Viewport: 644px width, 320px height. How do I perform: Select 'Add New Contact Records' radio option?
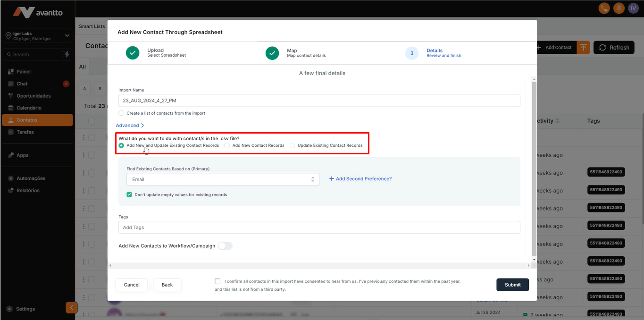pos(227,145)
